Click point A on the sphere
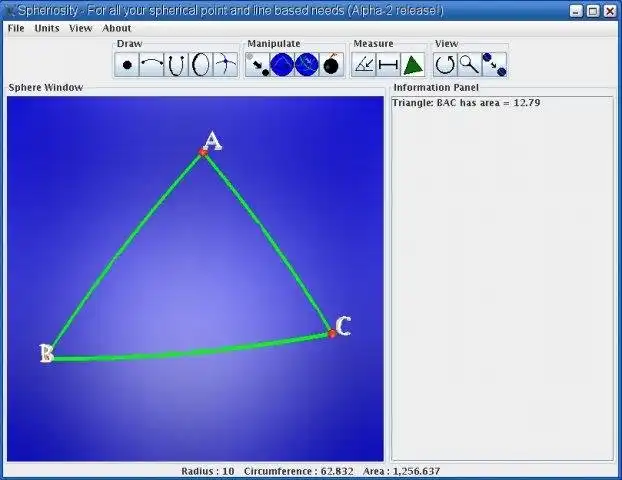Screen dimensions: 622x480 point(203,152)
